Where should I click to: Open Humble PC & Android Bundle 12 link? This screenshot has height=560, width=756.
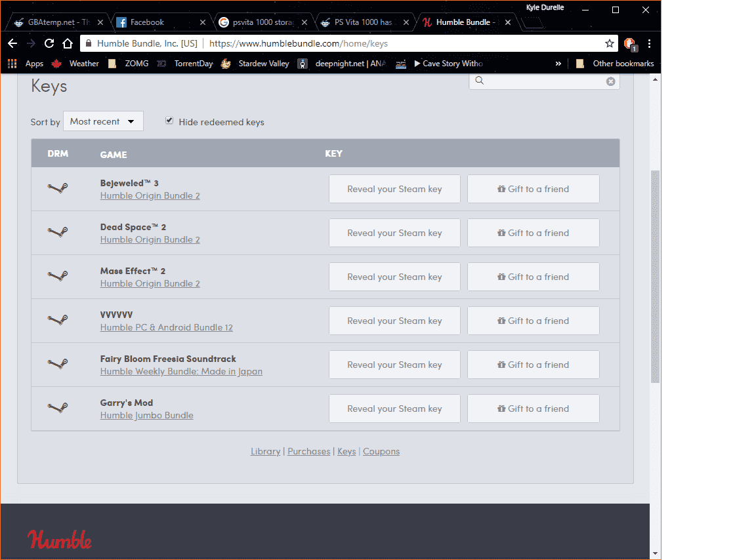pyautogui.click(x=166, y=327)
